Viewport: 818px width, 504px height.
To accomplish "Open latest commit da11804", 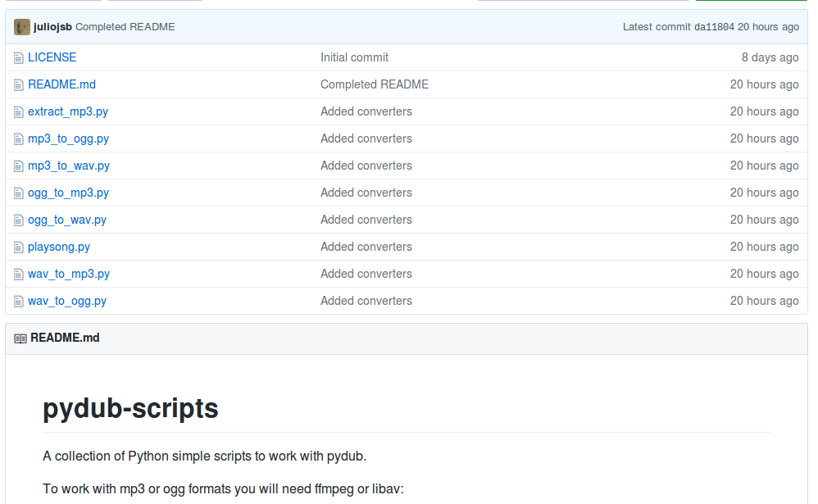I will click(714, 27).
